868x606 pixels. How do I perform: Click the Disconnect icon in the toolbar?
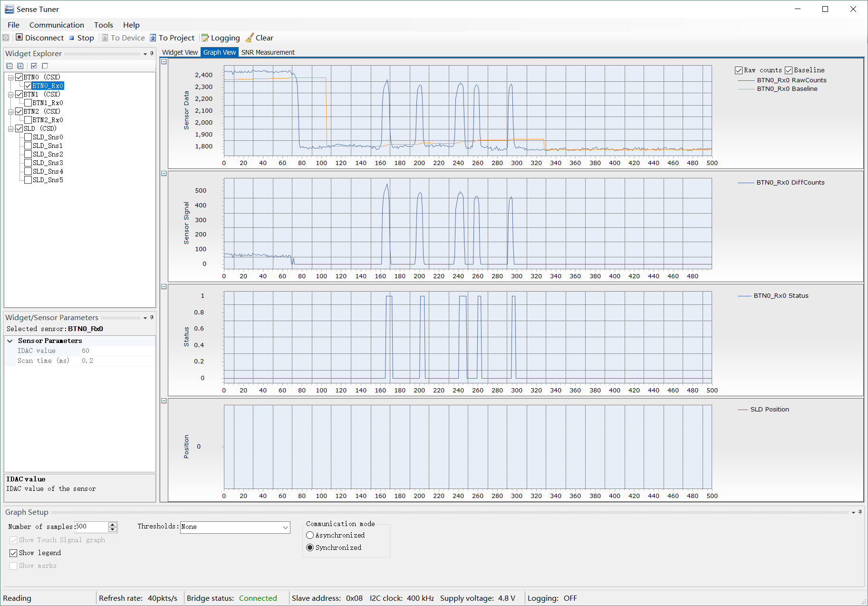(x=19, y=37)
